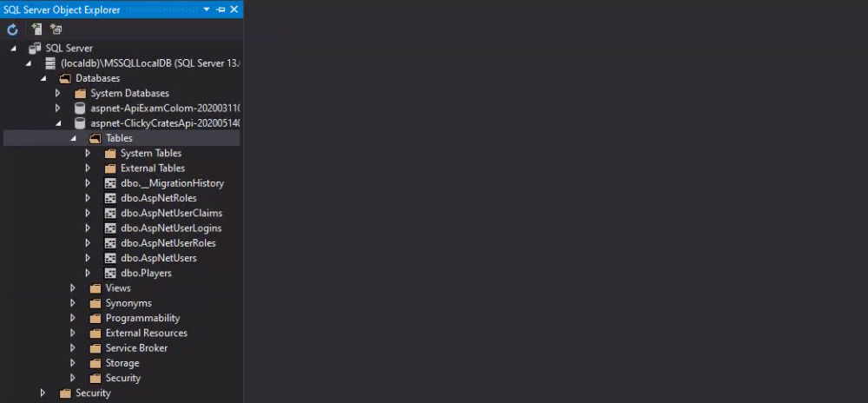Click the localdb server instance icon

[50, 63]
